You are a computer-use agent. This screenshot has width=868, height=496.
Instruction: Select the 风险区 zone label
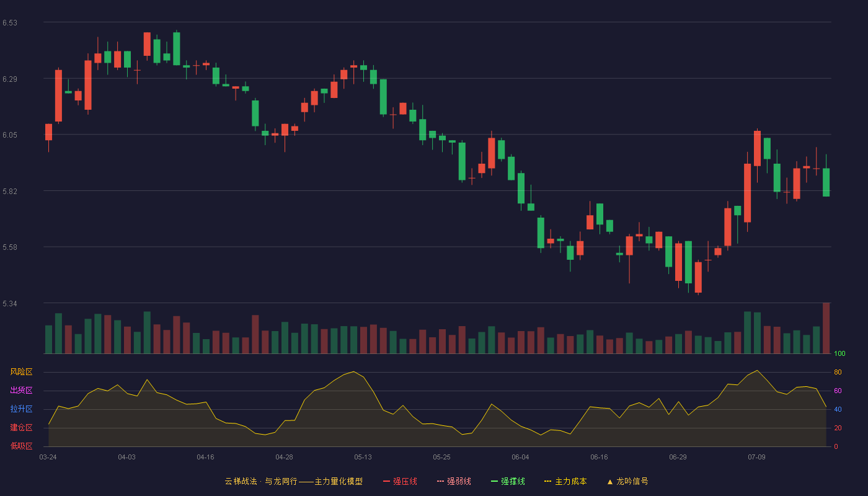pos(21,372)
